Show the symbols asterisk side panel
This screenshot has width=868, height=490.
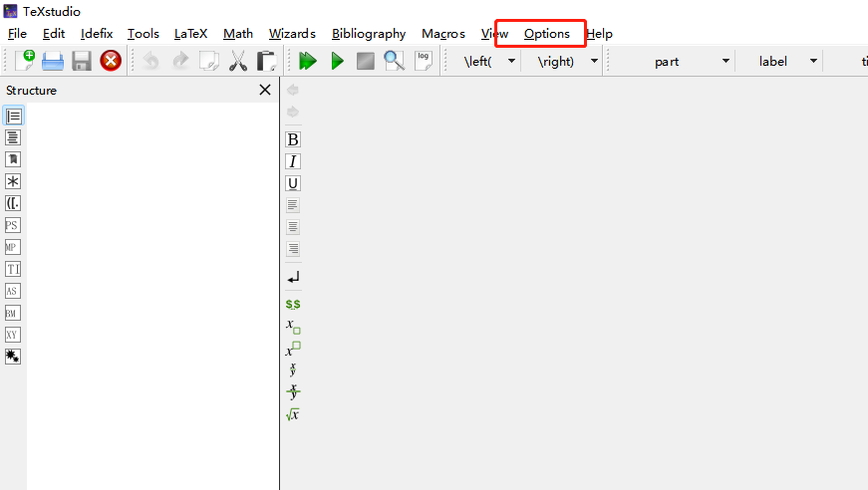(13, 181)
